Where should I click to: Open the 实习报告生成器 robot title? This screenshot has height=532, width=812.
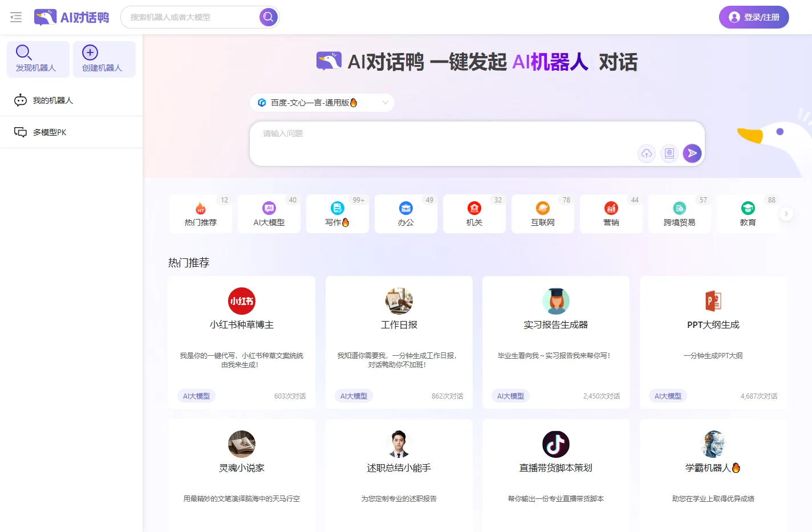click(556, 324)
